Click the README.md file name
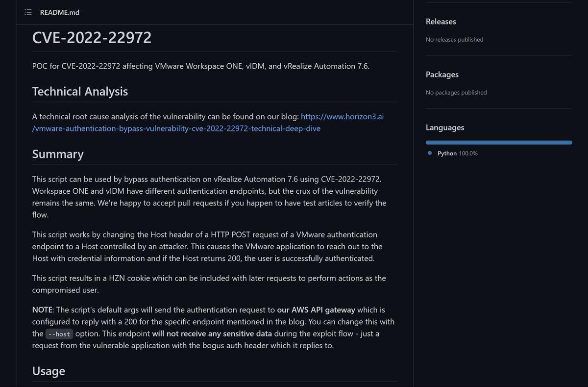 tap(60, 12)
